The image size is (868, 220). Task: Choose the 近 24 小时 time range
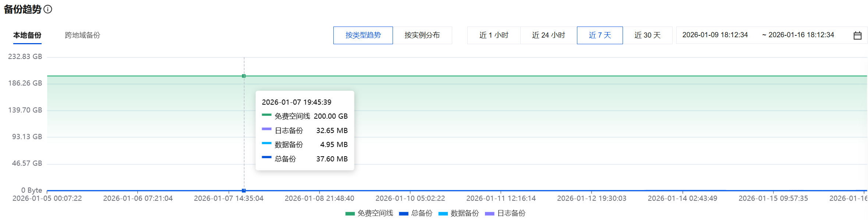point(548,35)
